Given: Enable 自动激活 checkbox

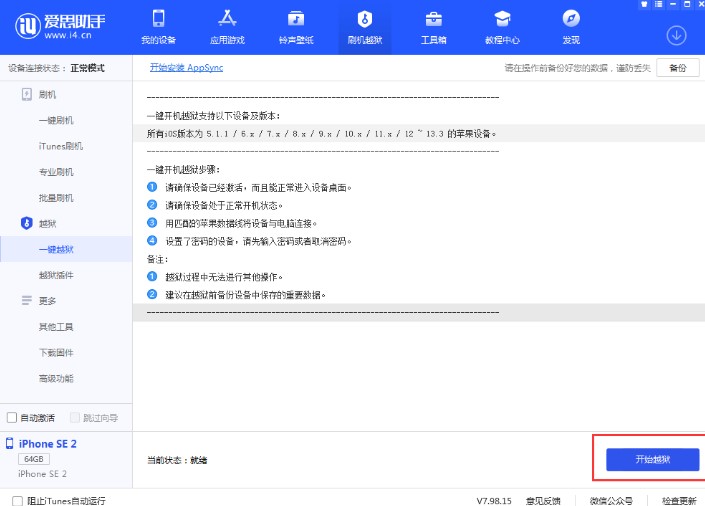Looking at the screenshot, I should pos(12,418).
